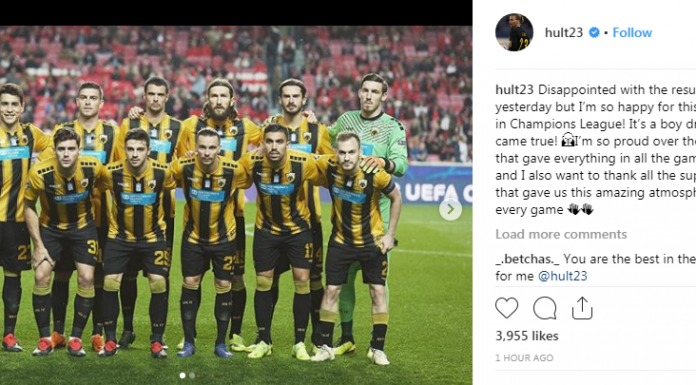The width and height of the screenshot is (696, 385).
Task: Visit the _.betchas._ commenter profile
Action: pyautogui.click(x=528, y=259)
